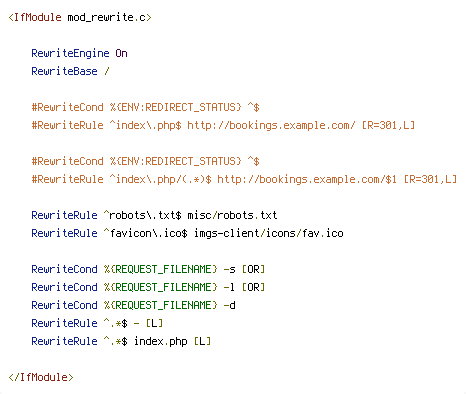Click the second commented RewriteCond REDIRECT_STATUS line
Viewport: 466px width, 394px height.
pos(145,161)
